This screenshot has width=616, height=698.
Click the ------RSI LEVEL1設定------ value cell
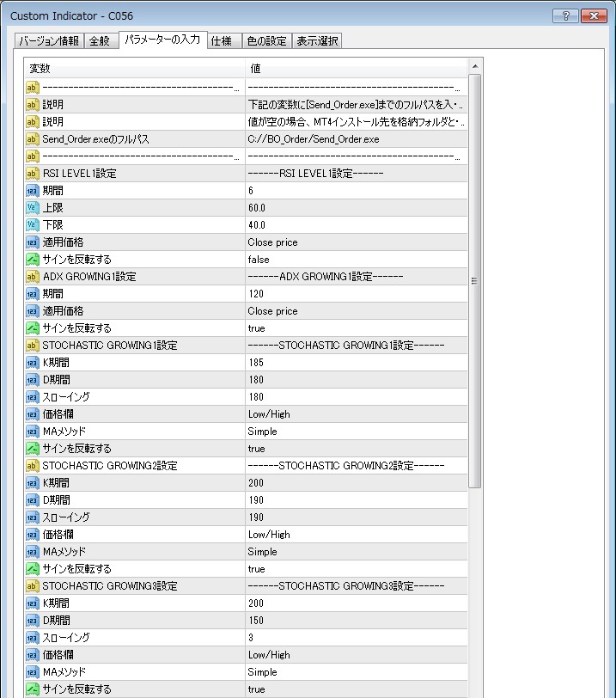(x=357, y=174)
